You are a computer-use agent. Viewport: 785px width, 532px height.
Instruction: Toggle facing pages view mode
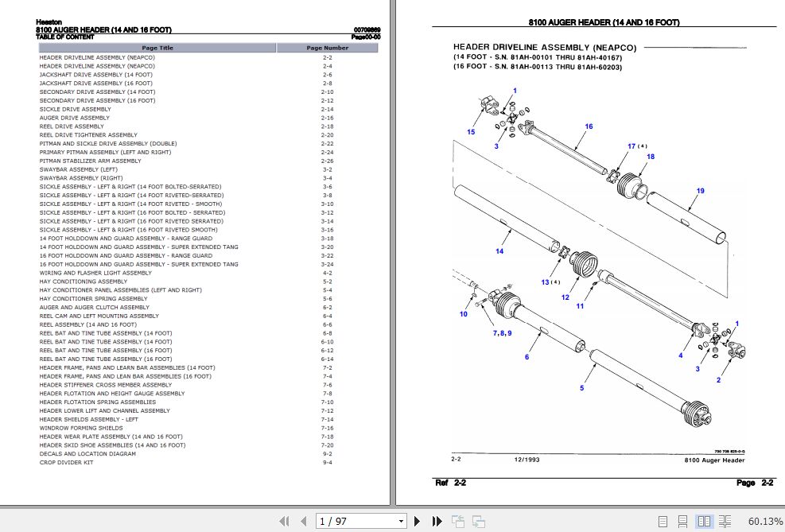[x=704, y=521]
